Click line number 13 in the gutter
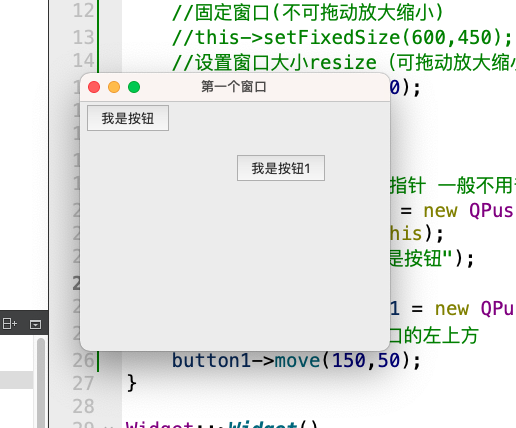Image resolution: width=516 pixels, height=428 pixels. pyautogui.click(x=84, y=37)
